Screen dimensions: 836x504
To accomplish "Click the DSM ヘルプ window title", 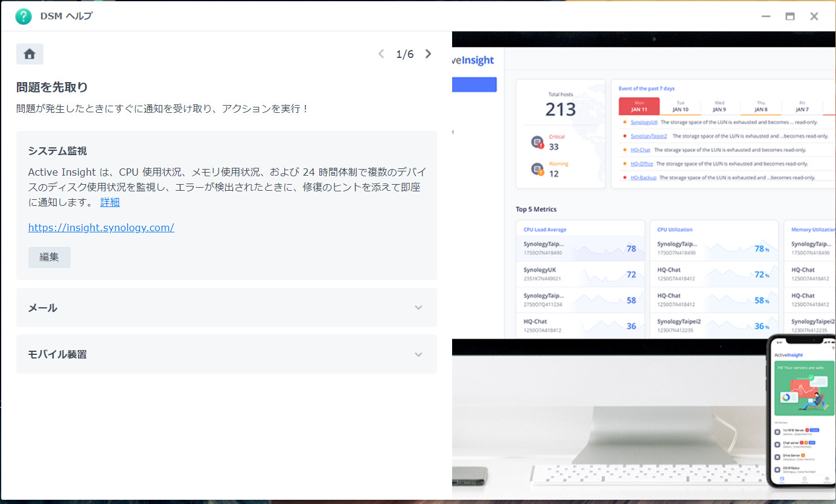I will (66, 16).
